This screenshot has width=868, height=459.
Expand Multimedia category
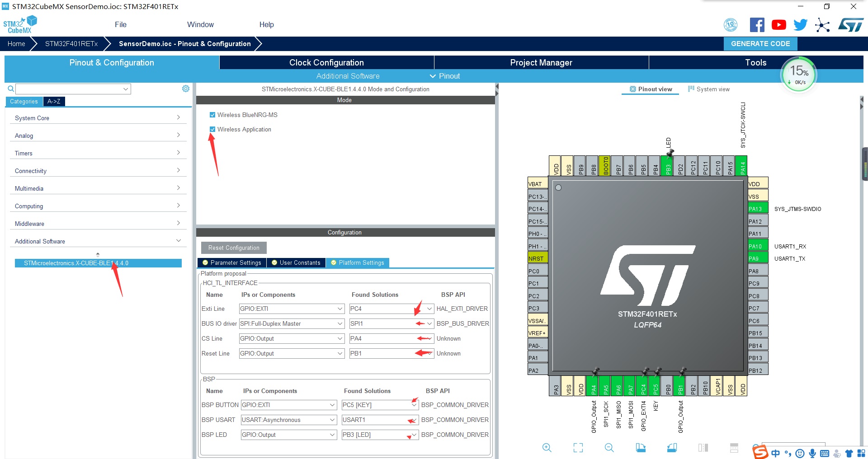(98, 188)
